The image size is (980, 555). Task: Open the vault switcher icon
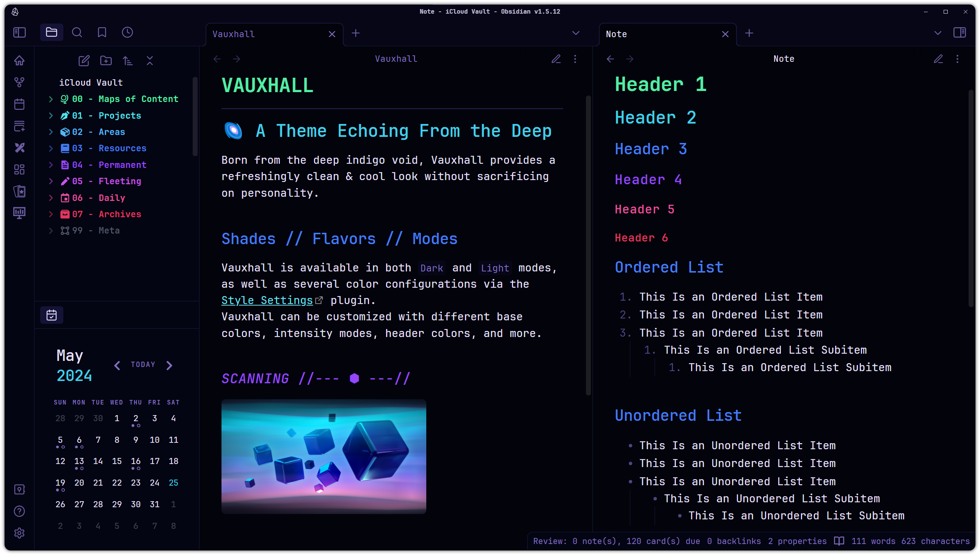click(19, 489)
